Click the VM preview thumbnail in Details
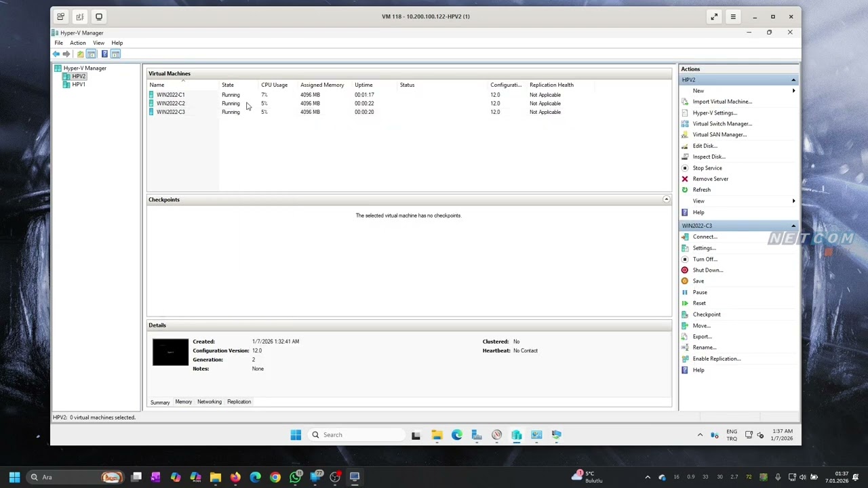868x488 pixels. pos(170,352)
